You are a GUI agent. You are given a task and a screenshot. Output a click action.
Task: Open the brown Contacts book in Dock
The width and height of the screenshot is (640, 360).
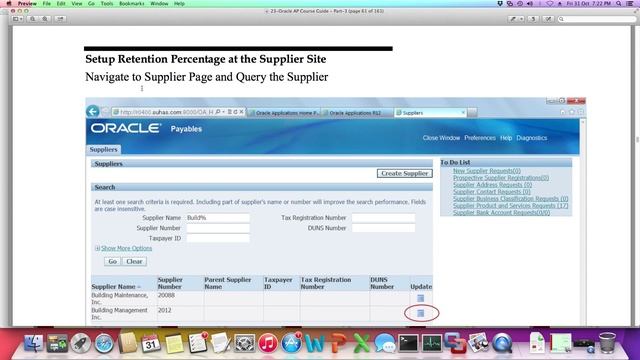click(128, 343)
